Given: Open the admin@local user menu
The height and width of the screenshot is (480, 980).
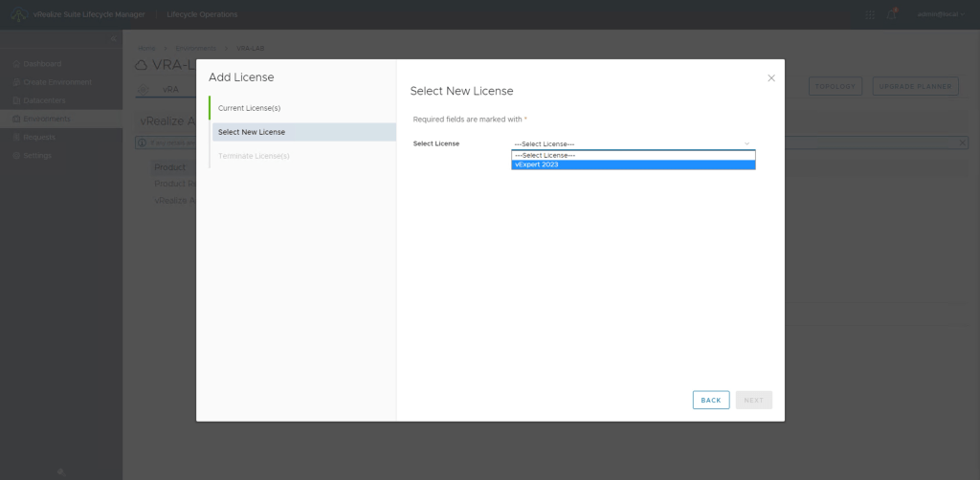Looking at the screenshot, I should click(939, 14).
